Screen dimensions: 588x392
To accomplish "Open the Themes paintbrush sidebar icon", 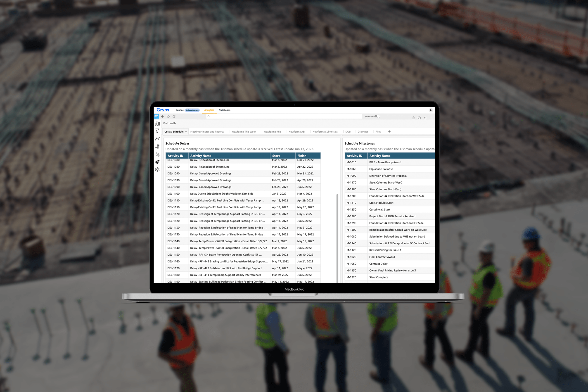I will (157, 162).
